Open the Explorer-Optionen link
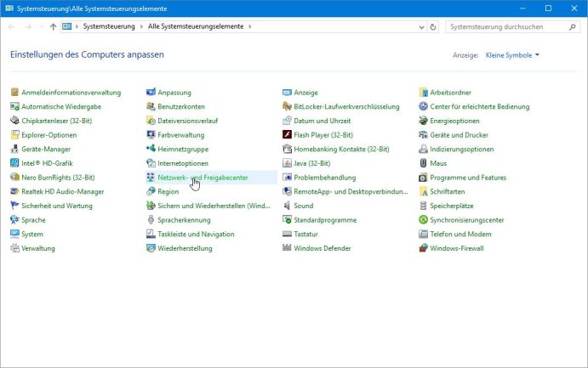Image resolution: width=588 pixels, height=368 pixels. point(49,135)
